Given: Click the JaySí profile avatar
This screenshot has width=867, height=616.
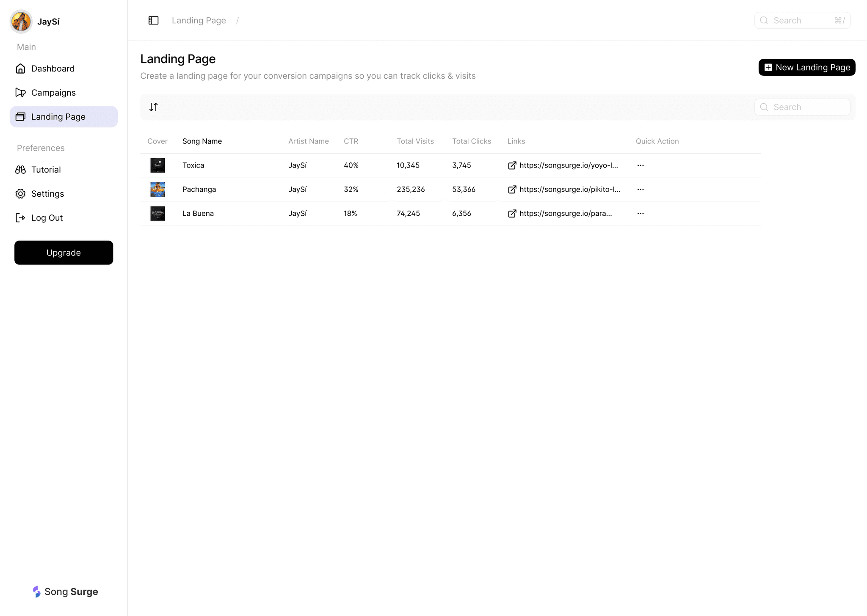Looking at the screenshot, I should point(21,22).
